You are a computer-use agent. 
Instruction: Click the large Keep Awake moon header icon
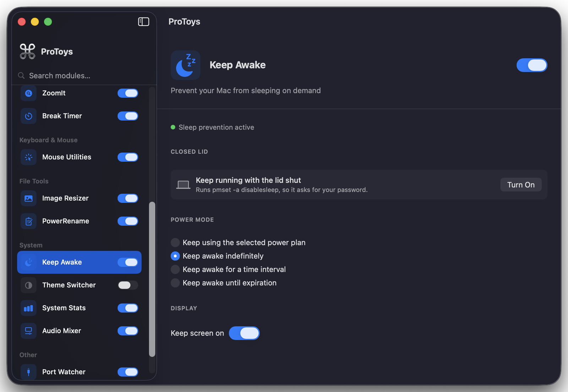pyautogui.click(x=185, y=65)
